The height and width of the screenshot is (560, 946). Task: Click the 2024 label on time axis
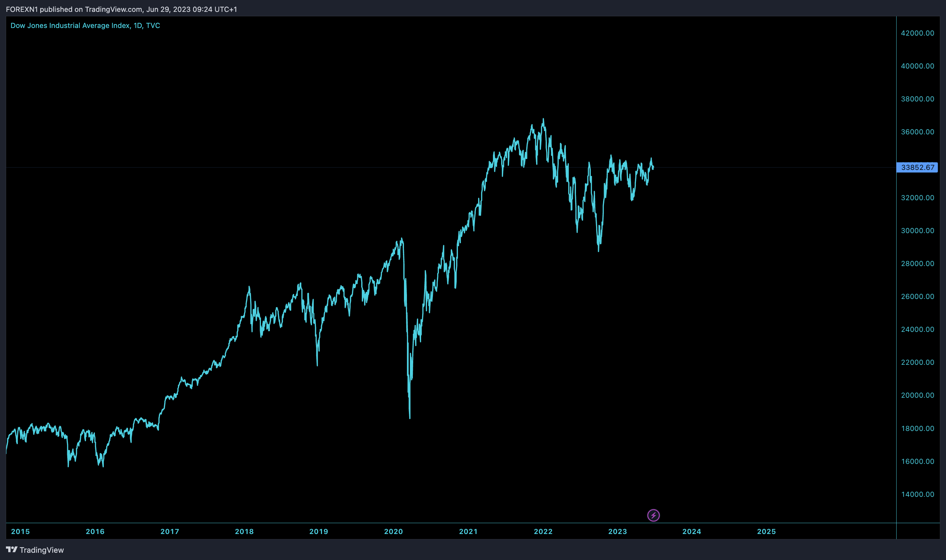pyautogui.click(x=692, y=531)
